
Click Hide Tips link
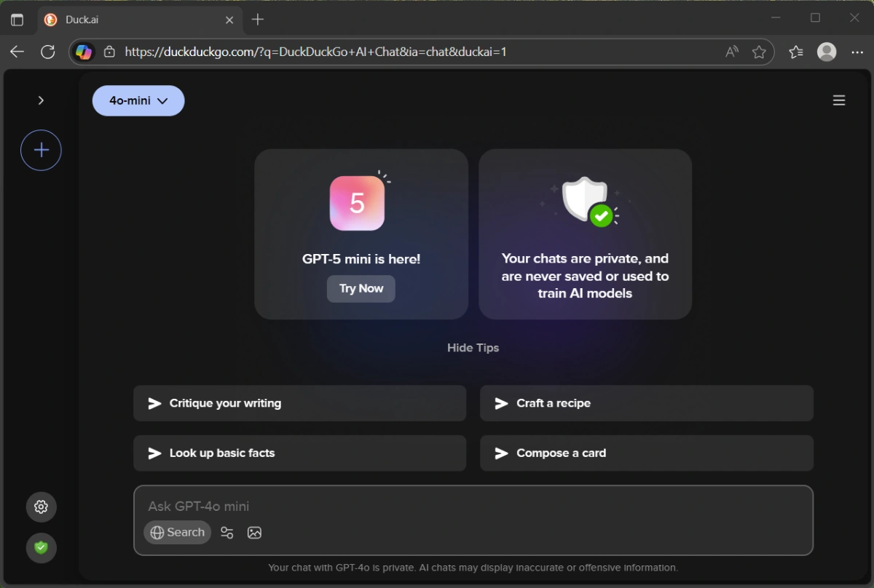(473, 348)
